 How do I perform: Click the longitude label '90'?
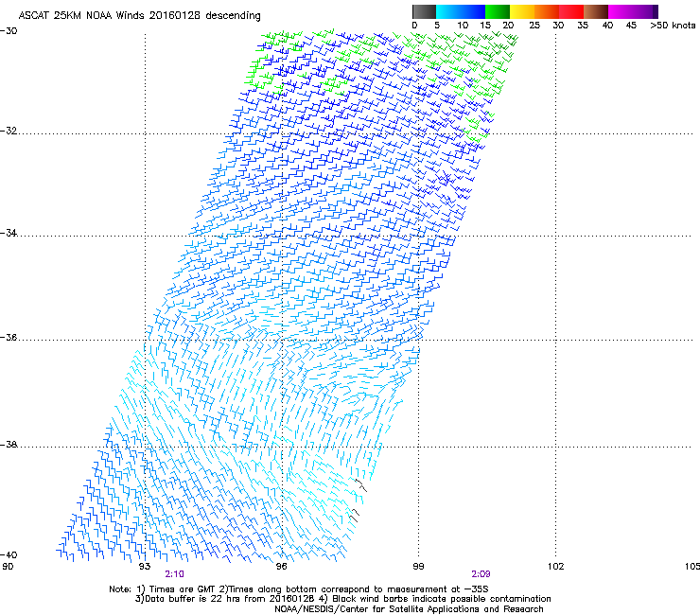pos(8,567)
